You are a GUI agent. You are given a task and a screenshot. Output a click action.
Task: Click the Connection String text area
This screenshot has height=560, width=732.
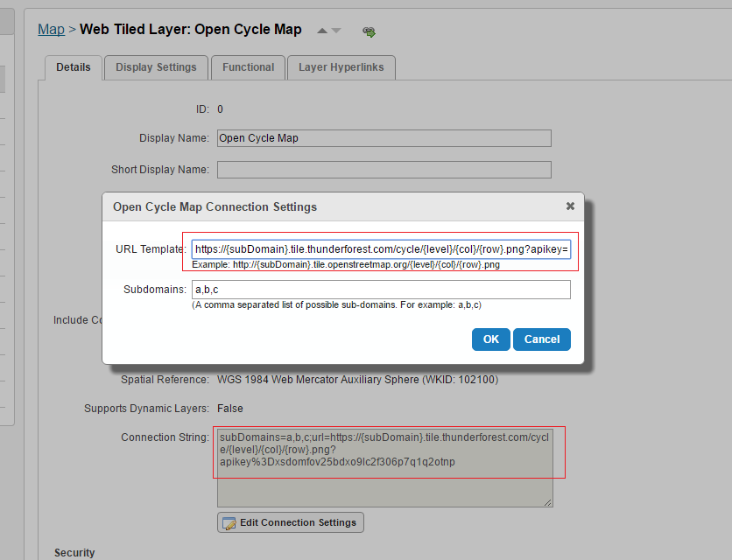click(x=385, y=468)
